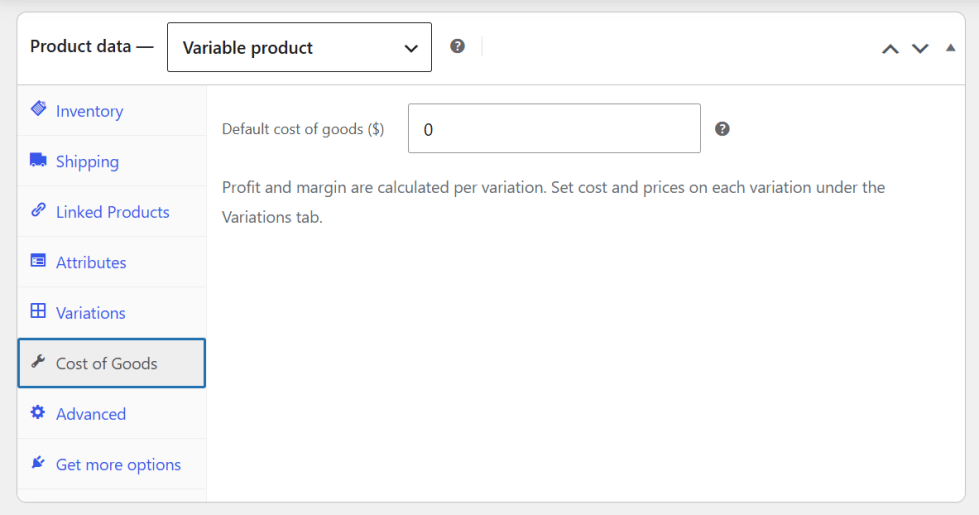Move Product data panel up
Viewport: 979px width, 515px height.
point(890,49)
